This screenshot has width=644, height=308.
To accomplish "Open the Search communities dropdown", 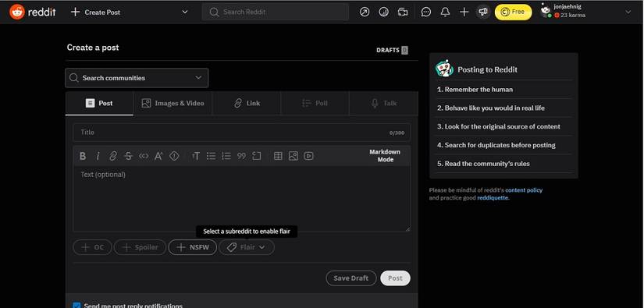I will click(x=137, y=78).
